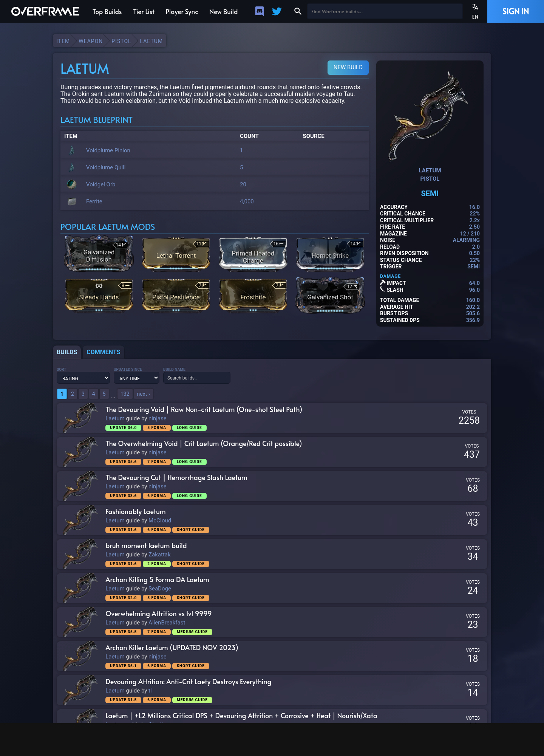Click the next page link
The width and height of the screenshot is (544, 756).
(144, 394)
